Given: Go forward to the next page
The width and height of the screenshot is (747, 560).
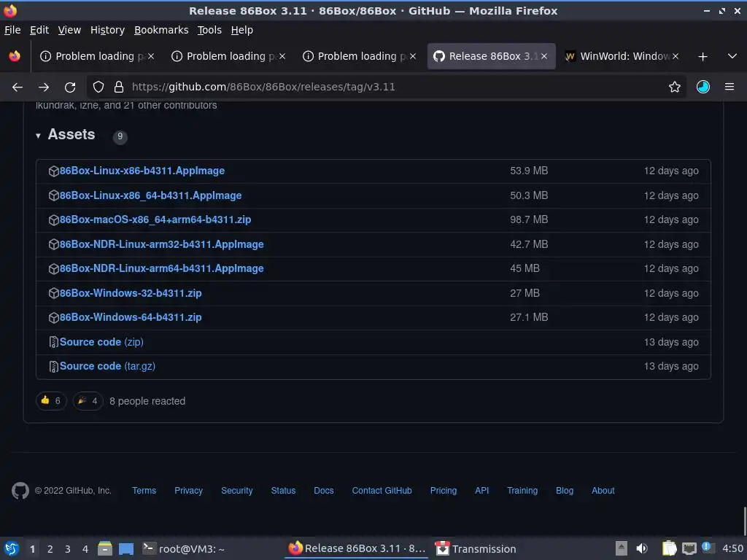Looking at the screenshot, I should (44, 87).
